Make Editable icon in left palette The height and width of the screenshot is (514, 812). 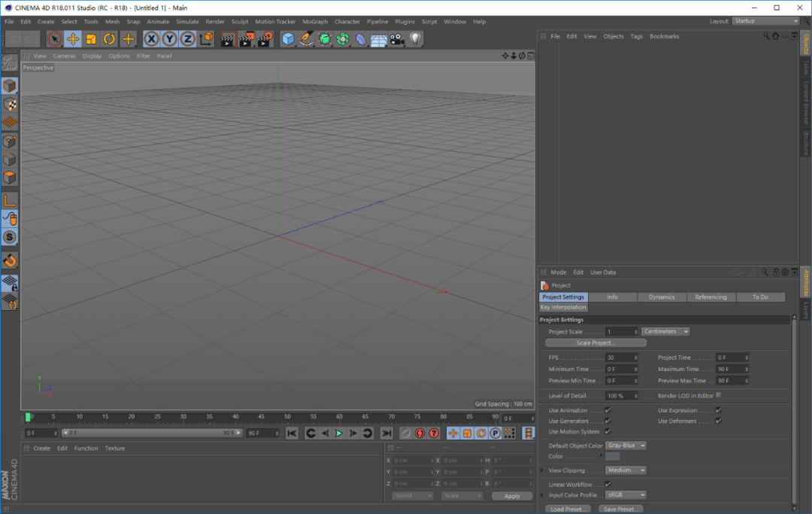click(x=9, y=63)
